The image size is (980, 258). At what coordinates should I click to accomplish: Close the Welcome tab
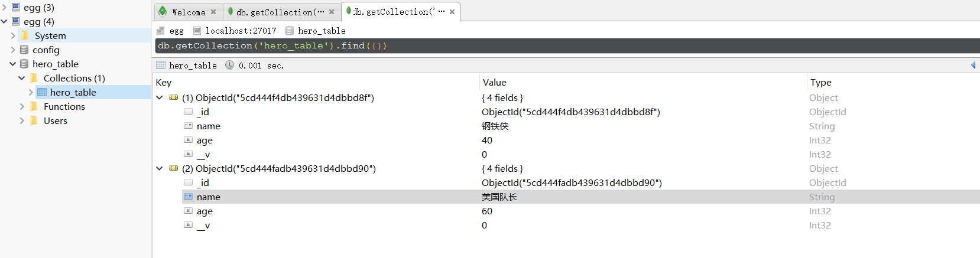coord(213,12)
